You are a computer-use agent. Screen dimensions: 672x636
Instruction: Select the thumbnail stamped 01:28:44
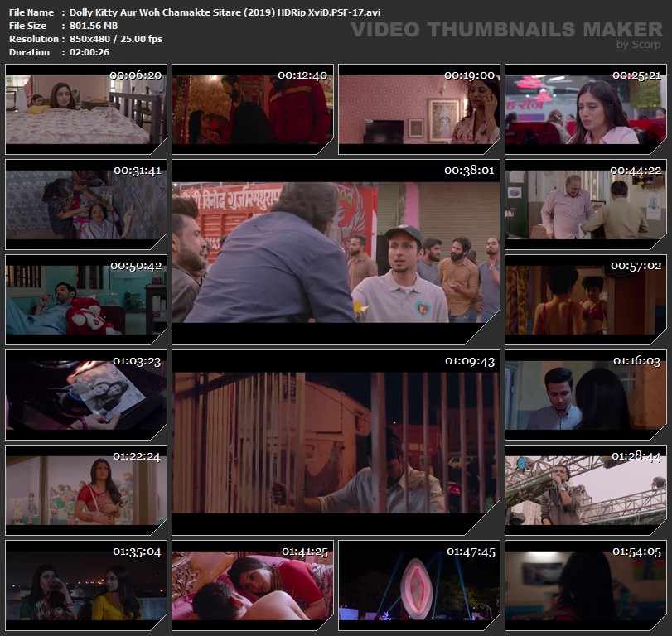point(586,490)
